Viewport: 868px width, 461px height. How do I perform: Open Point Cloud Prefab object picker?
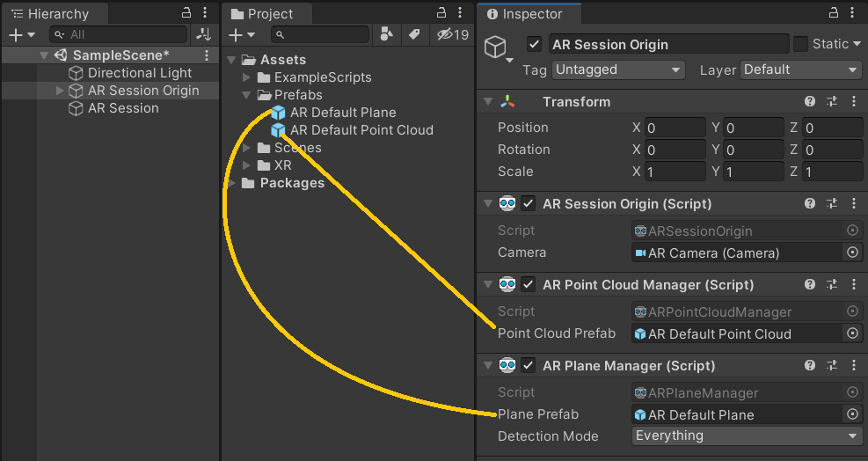[x=852, y=333]
